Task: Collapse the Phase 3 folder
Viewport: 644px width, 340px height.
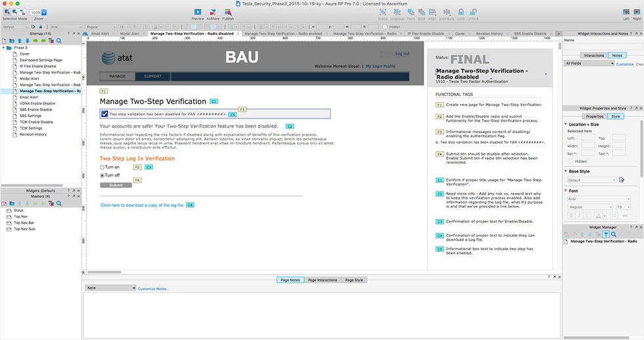Action: tap(4, 48)
